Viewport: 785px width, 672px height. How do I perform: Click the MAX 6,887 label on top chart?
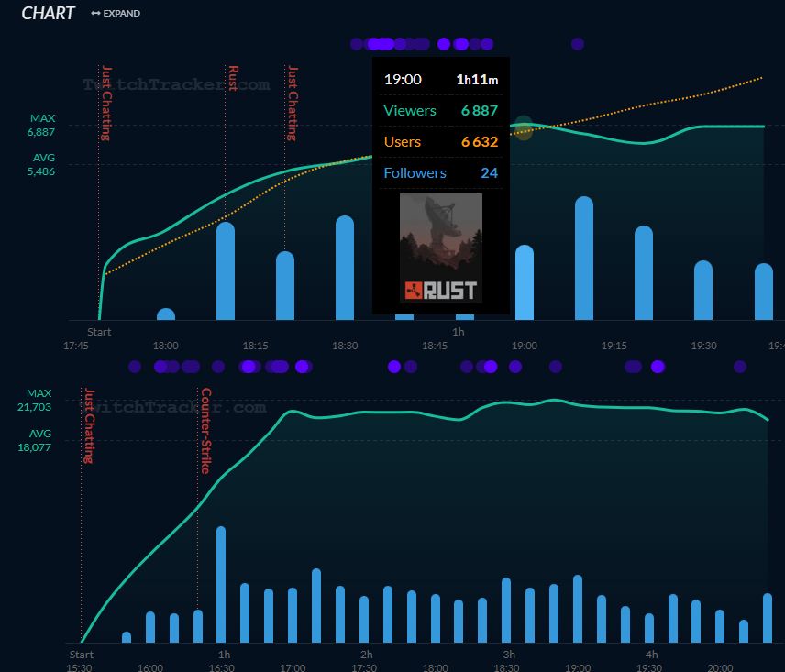tap(41, 125)
